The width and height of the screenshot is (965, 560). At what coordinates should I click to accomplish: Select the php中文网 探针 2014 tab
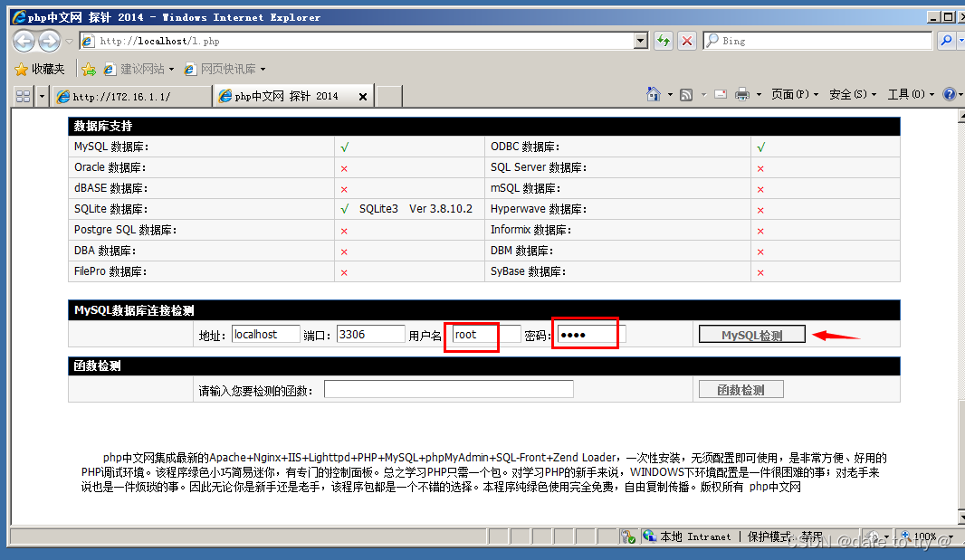tap(286, 96)
